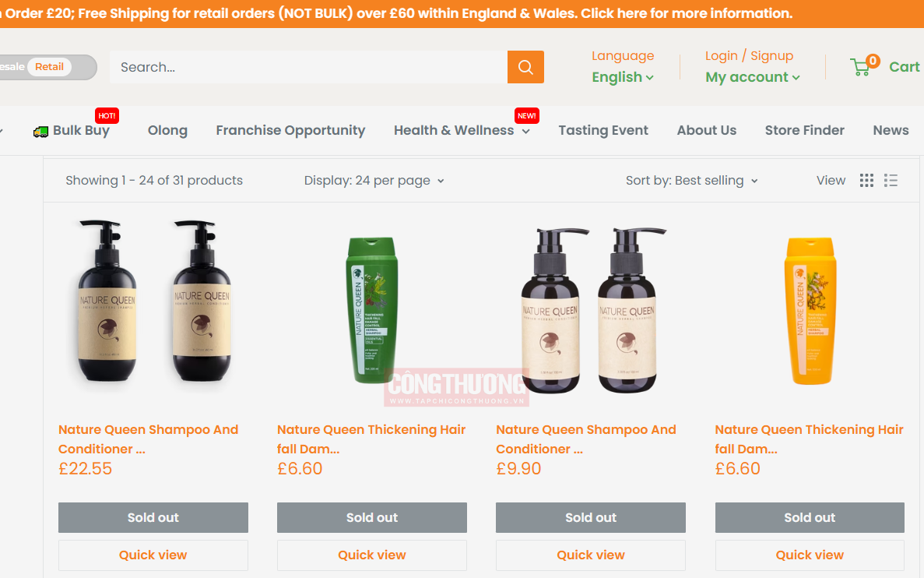
Task: Click the NEW! badge on Health & Wellness
Action: click(526, 115)
